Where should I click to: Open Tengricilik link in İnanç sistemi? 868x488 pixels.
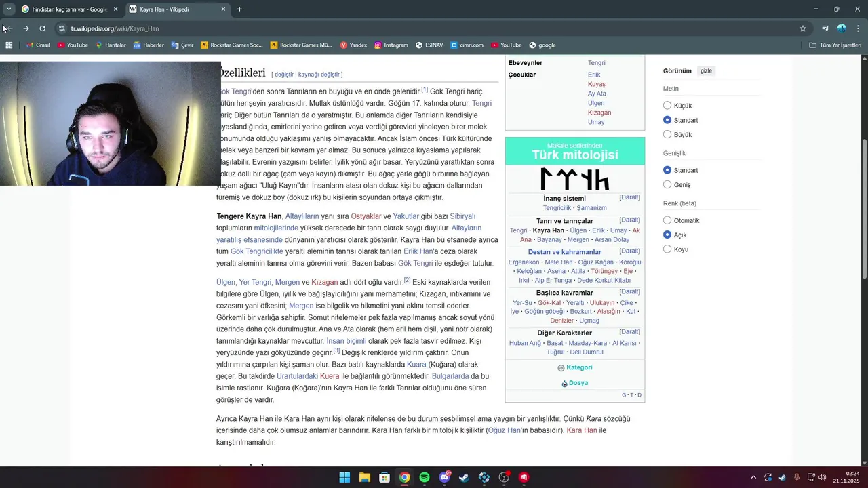click(557, 208)
